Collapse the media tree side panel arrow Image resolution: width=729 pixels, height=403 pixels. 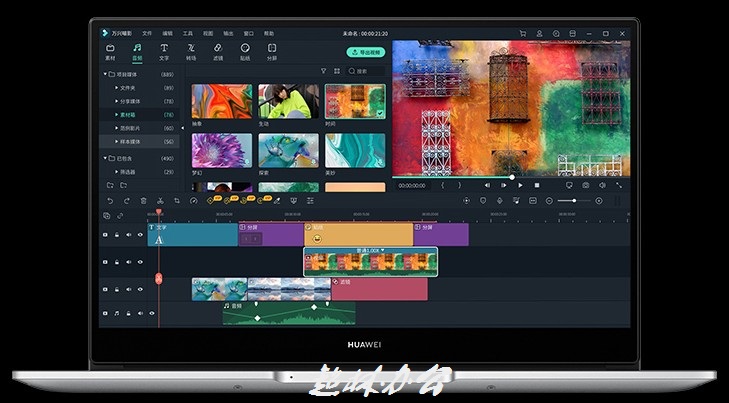pos(182,128)
